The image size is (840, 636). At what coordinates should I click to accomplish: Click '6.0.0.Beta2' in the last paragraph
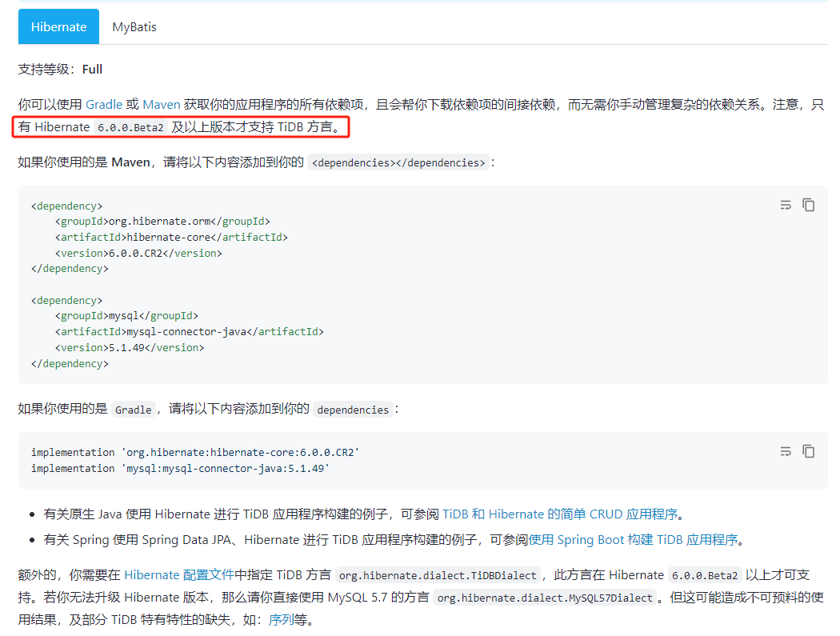705,575
